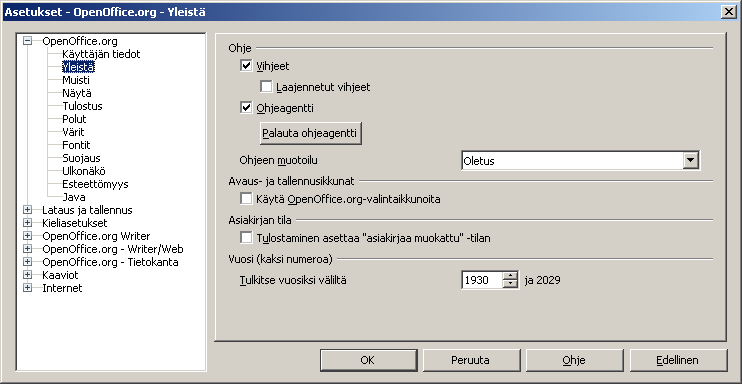Select Tulostus in the tree
742x384 pixels.
point(82,106)
